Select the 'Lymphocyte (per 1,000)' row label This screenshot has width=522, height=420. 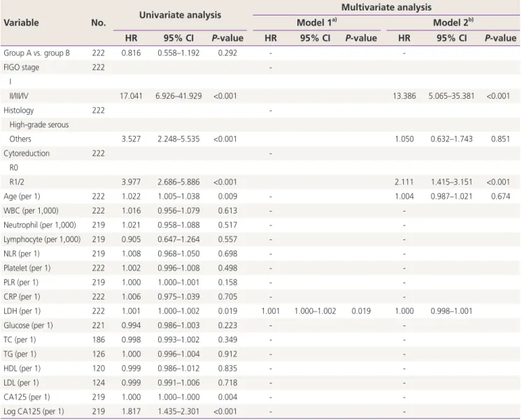tap(42, 239)
